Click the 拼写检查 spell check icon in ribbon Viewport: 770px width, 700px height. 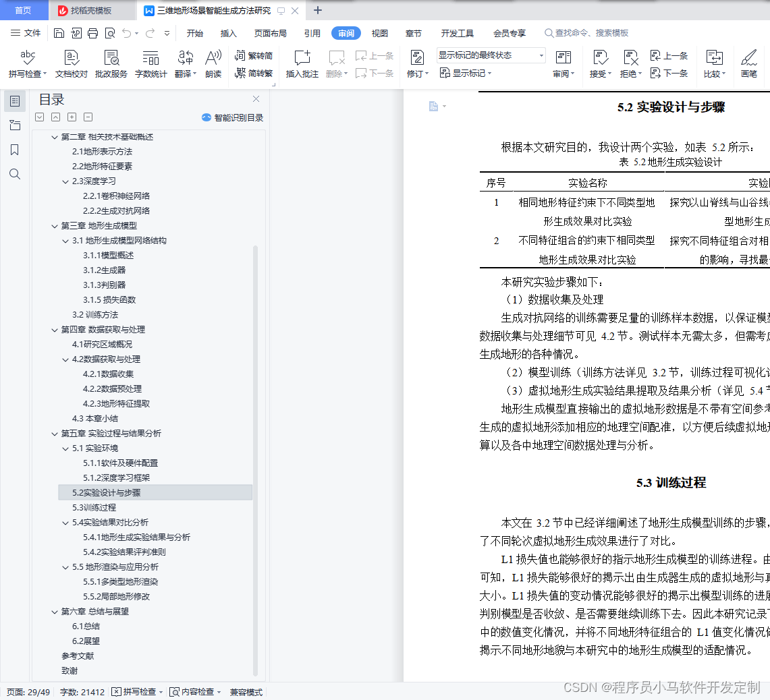click(x=28, y=58)
